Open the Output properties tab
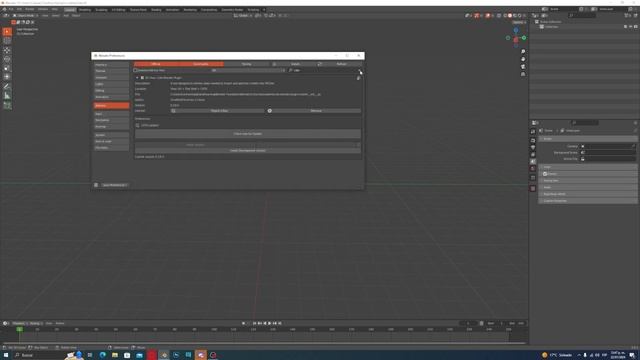The width and height of the screenshot is (640, 360). [533, 148]
